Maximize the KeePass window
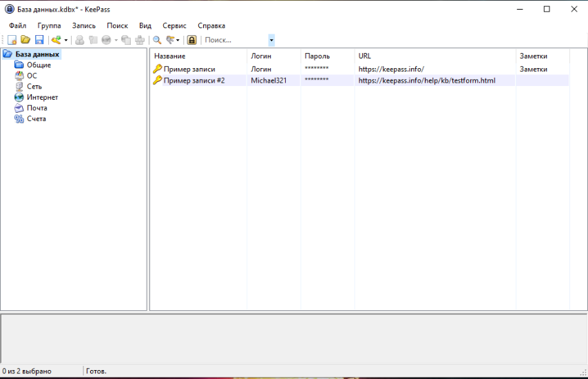Screen dimensions: 588x379 547,9
